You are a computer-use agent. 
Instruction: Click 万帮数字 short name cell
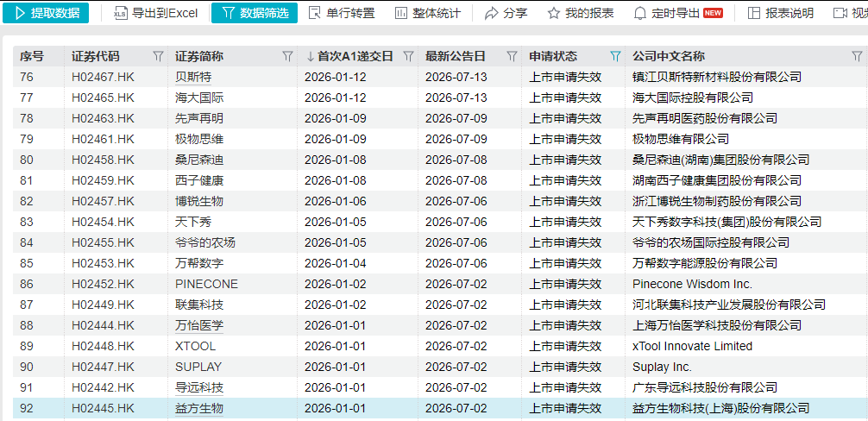199,263
